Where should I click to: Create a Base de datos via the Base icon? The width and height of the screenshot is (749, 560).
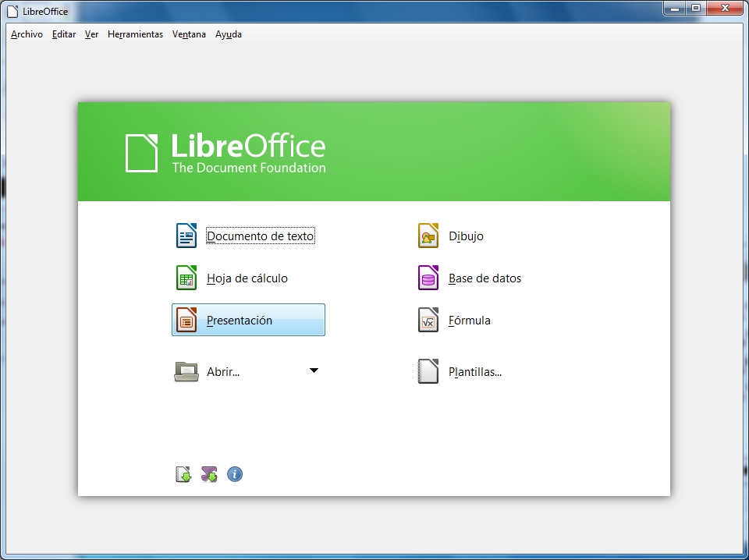[x=428, y=278]
